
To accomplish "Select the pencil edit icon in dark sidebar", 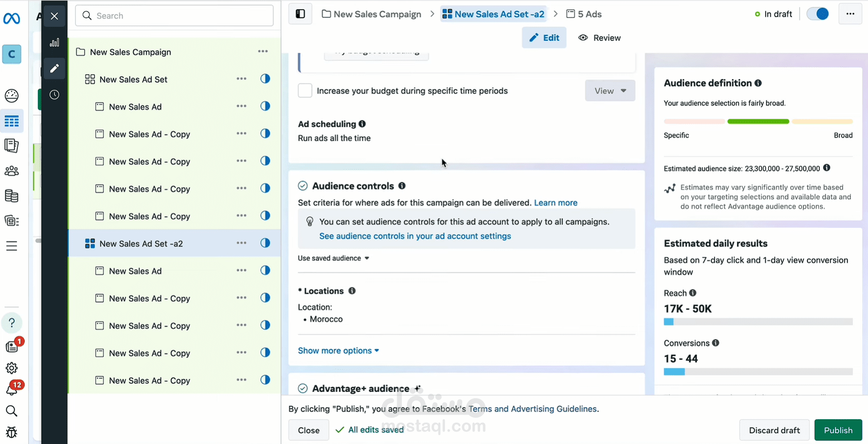I will [x=55, y=69].
